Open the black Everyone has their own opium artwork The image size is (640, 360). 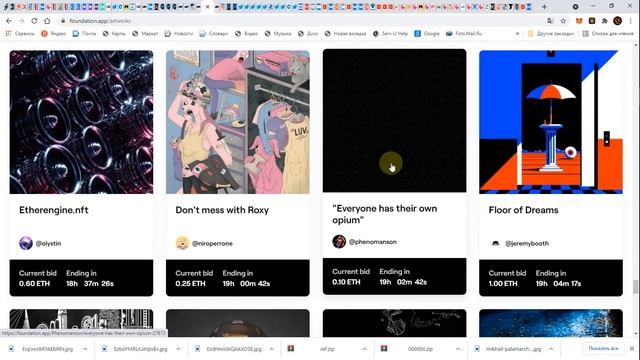click(x=394, y=120)
